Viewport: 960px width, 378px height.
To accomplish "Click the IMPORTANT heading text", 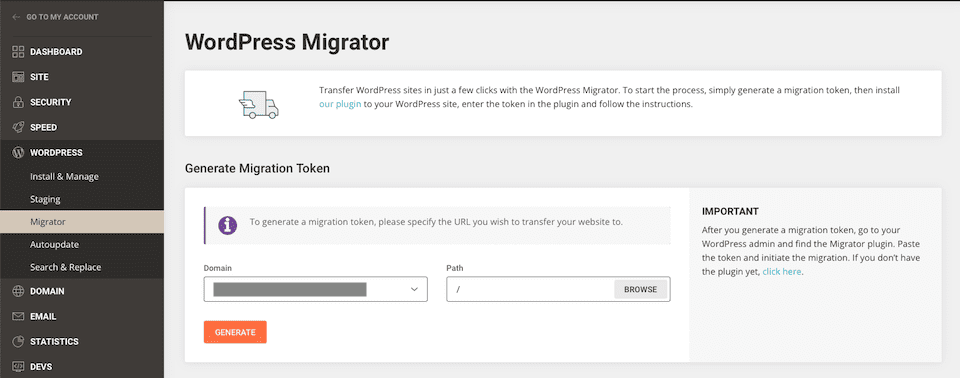I will [730, 211].
